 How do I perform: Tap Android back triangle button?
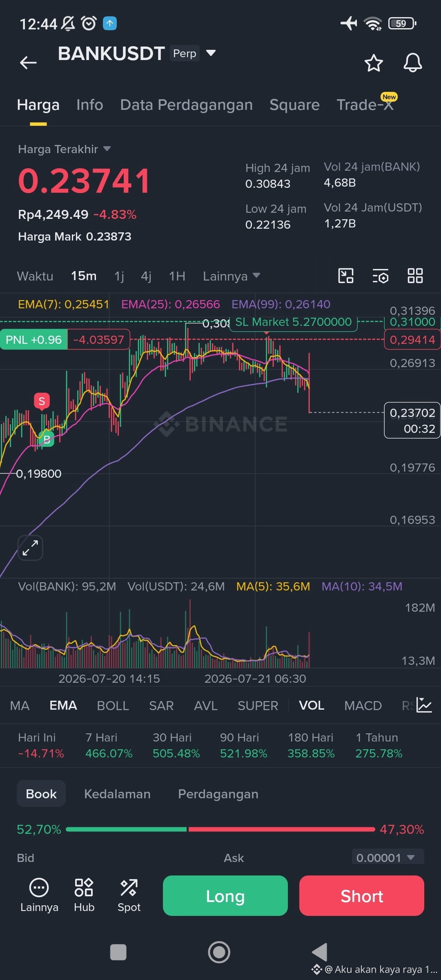pyautogui.click(x=320, y=952)
